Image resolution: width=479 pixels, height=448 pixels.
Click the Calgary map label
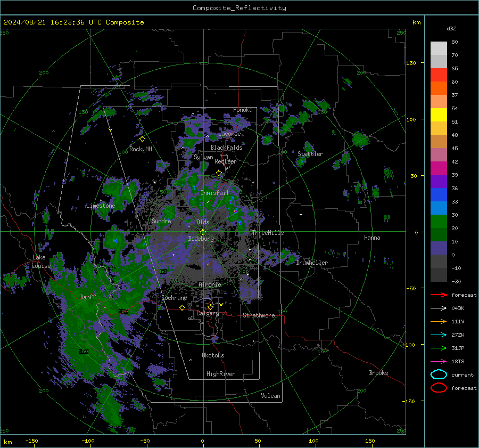tap(208, 313)
